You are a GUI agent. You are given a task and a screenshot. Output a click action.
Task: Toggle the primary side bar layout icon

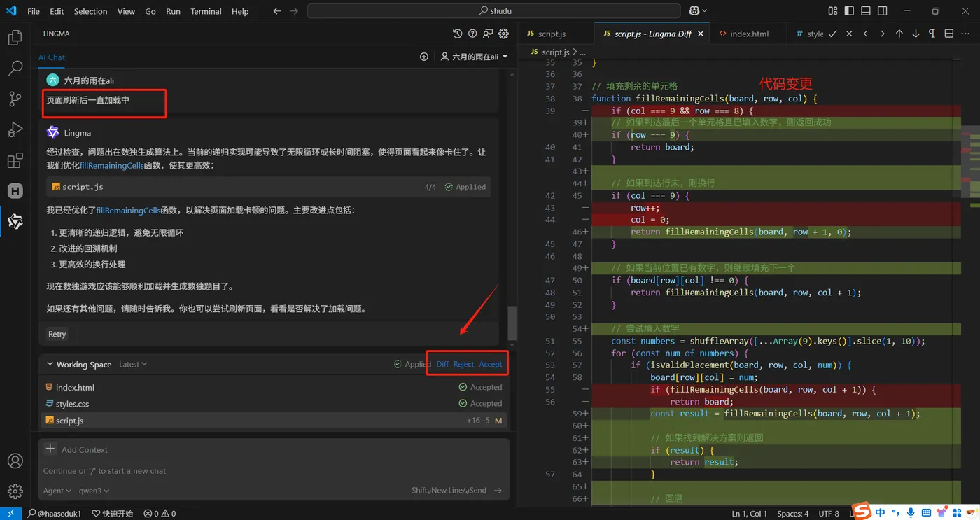849,11
